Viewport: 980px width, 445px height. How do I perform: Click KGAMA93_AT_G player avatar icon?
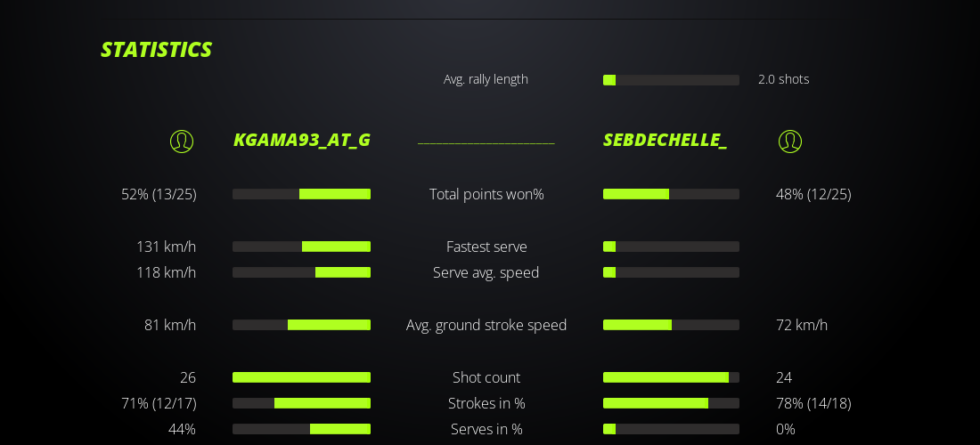point(182,142)
